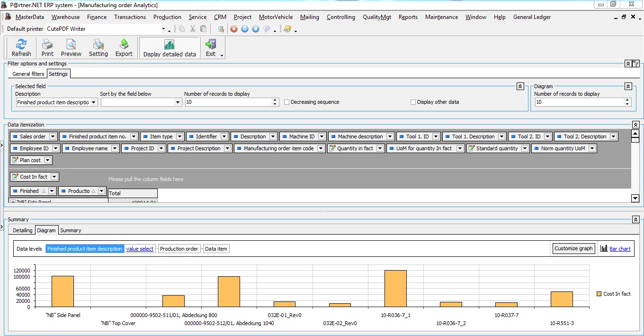Image resolution: width=644 pixels, height=336 pixels.
Task: Click the Customize graph button
Action: (x=573, y=248)
